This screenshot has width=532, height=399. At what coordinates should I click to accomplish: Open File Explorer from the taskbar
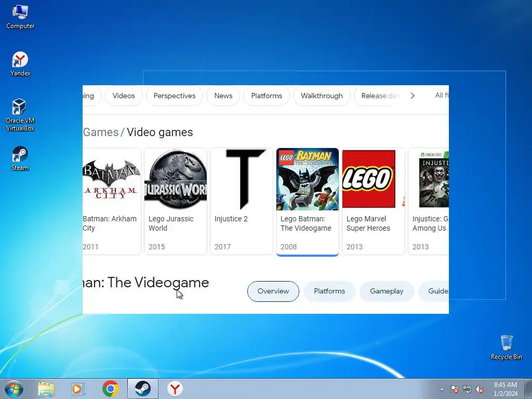pos(46,389)
